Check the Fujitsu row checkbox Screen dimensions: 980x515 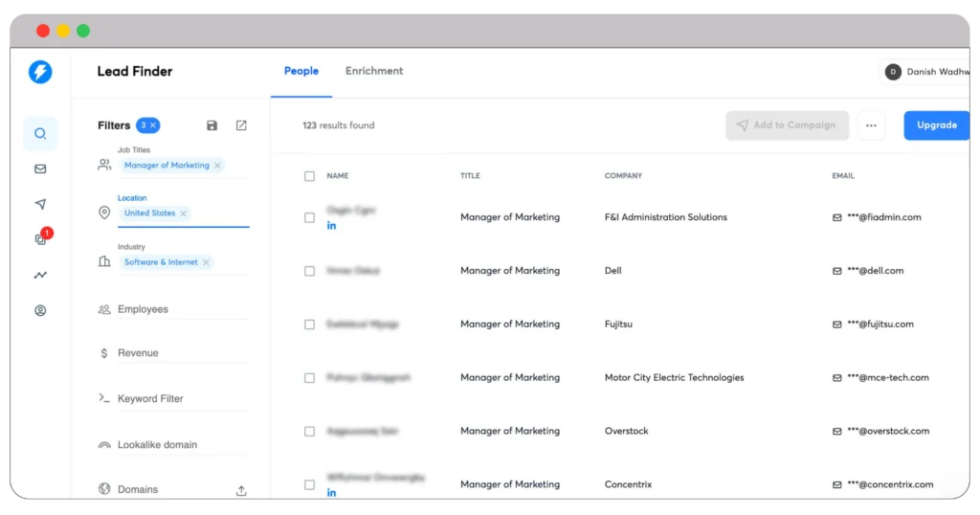309,325
